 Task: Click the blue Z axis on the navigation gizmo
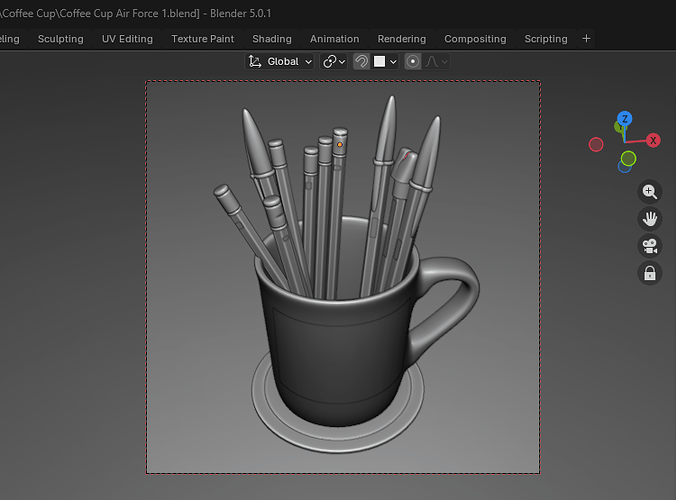tap(625, 119)
